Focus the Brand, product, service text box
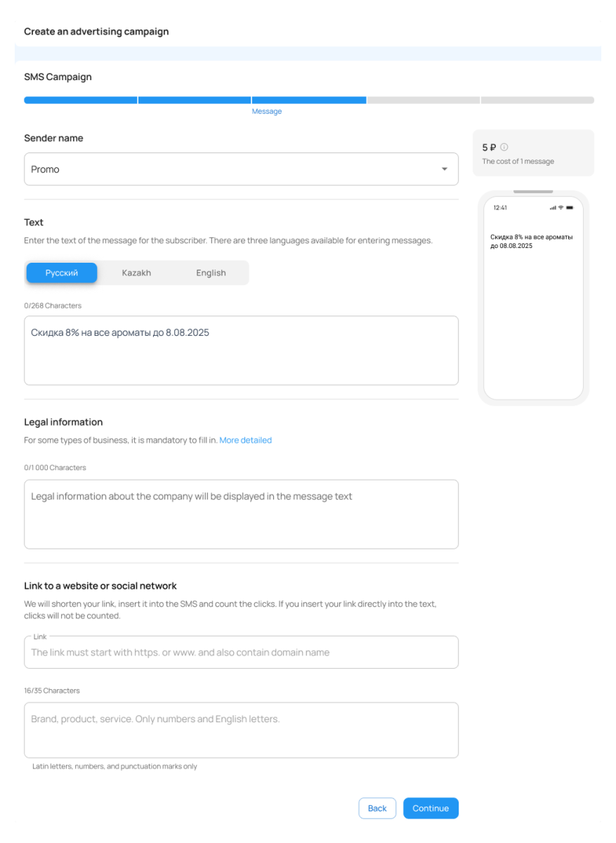 pyautogui.click(x=241, y=731)
